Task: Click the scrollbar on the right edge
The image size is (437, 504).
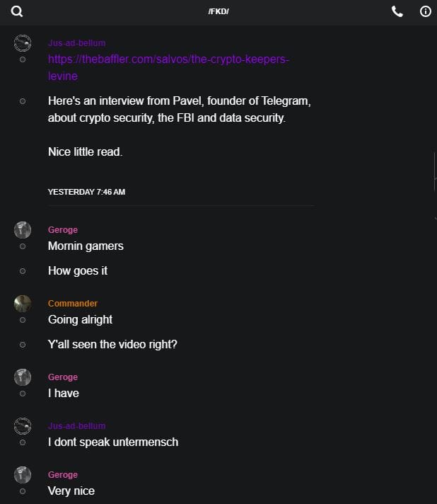Action: (434, 171)
